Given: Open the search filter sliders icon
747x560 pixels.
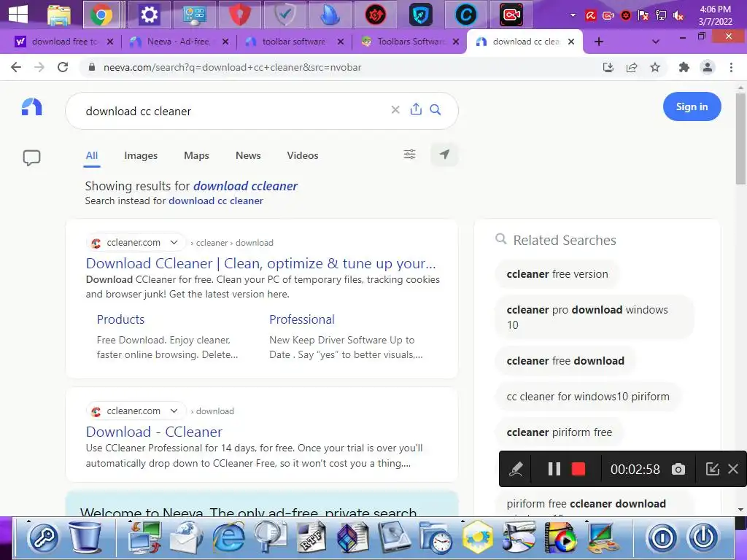Looking at the screenshot, I should pos(410,155).
